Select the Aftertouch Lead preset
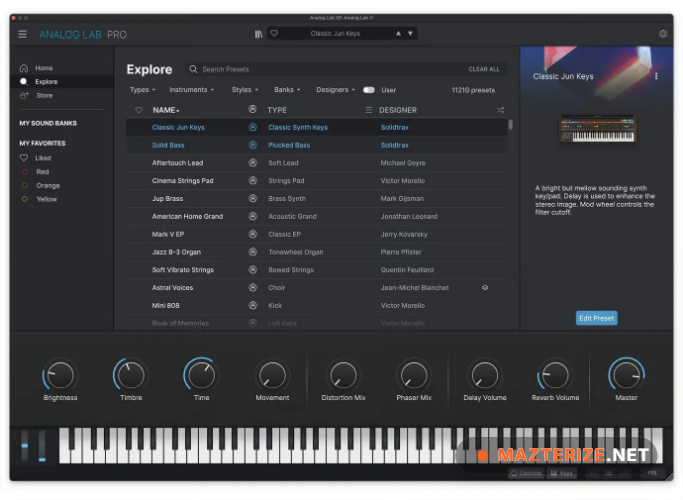 (317, 163)
